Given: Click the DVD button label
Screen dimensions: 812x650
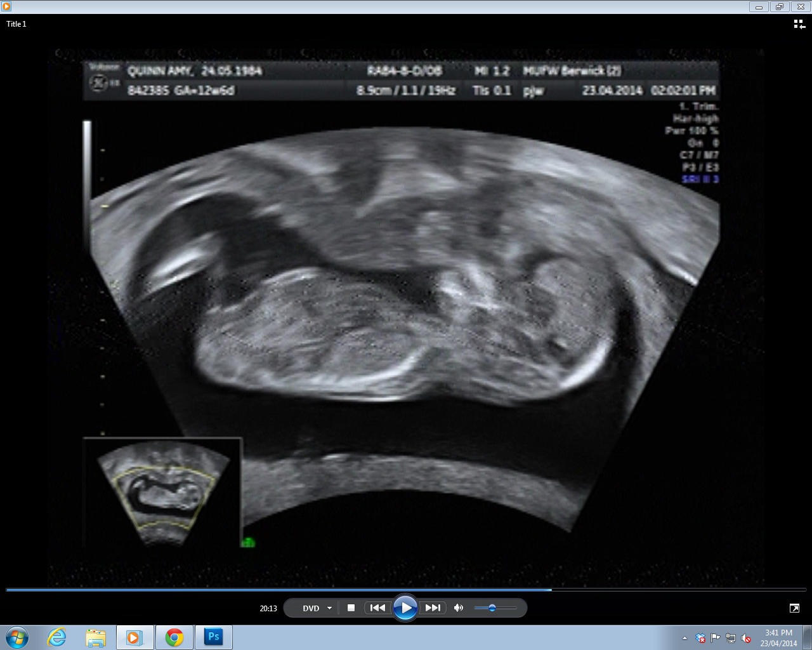Looking at the screenshot, I should (311, 608).
